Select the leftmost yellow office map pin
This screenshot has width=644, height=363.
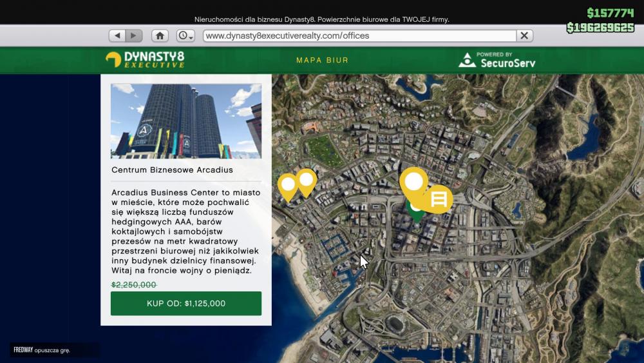(288, 186)
